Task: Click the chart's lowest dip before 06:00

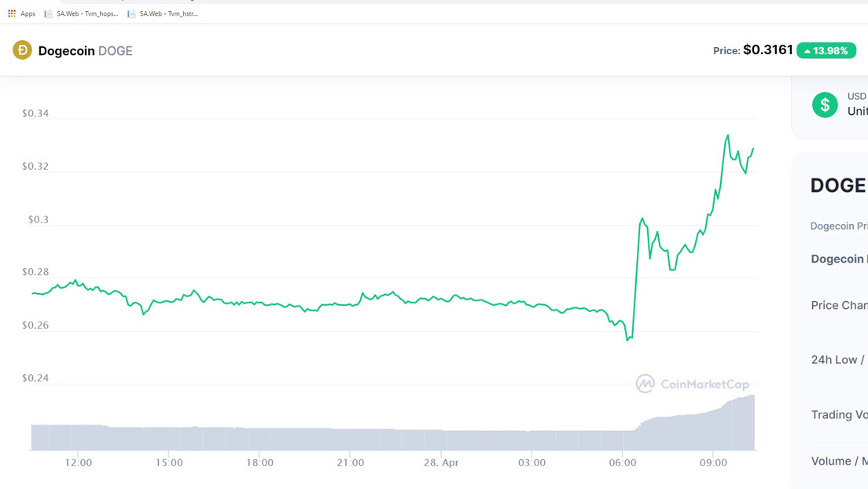Action: (x=627, y=340)
